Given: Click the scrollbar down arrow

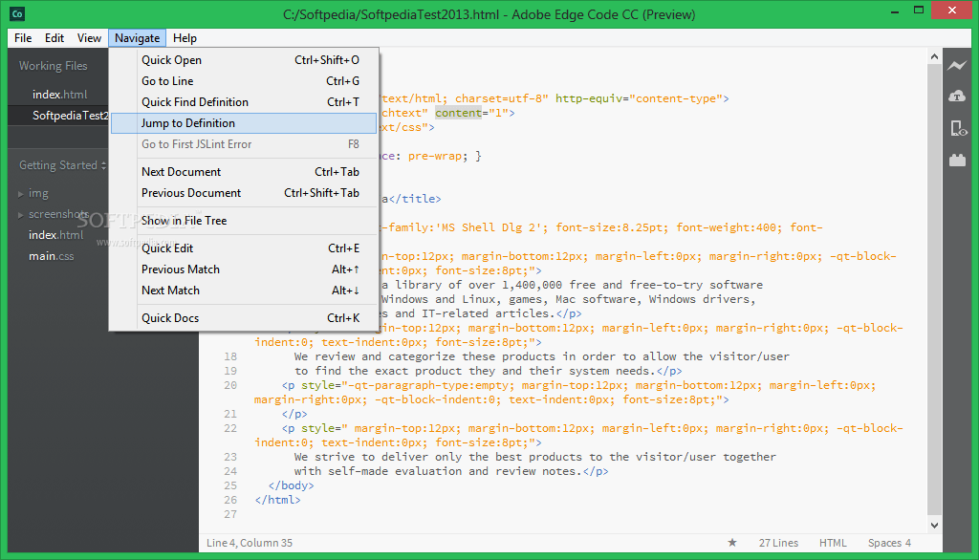Looking at the screenshot, I should [x=934, y=526].
